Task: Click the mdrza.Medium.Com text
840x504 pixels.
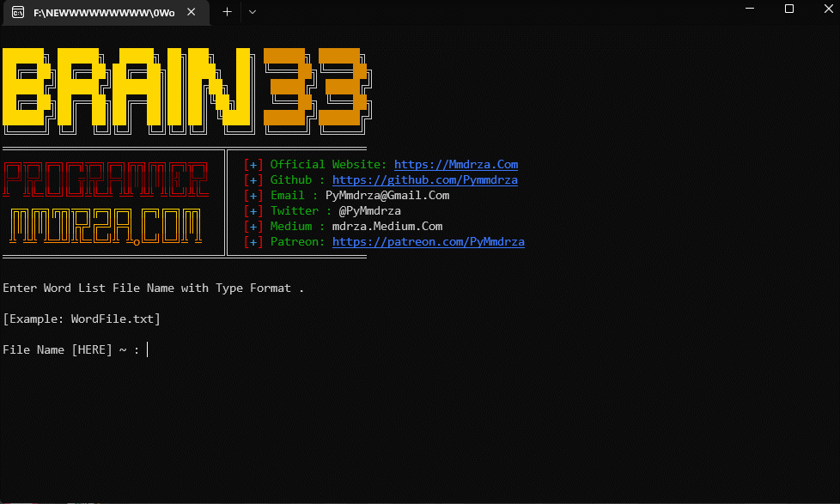Action: [x=387, y=226]
